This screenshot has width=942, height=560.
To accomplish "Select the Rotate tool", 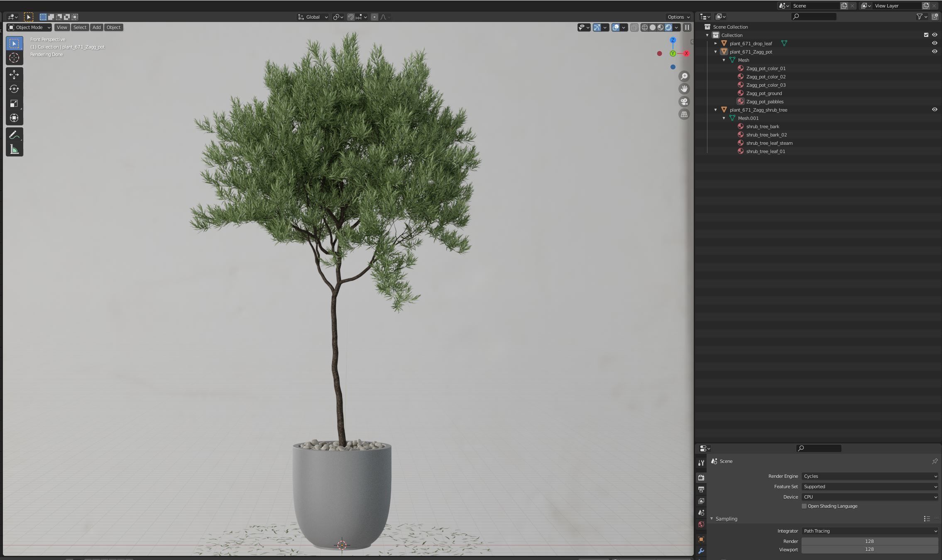I will (14, 89).
